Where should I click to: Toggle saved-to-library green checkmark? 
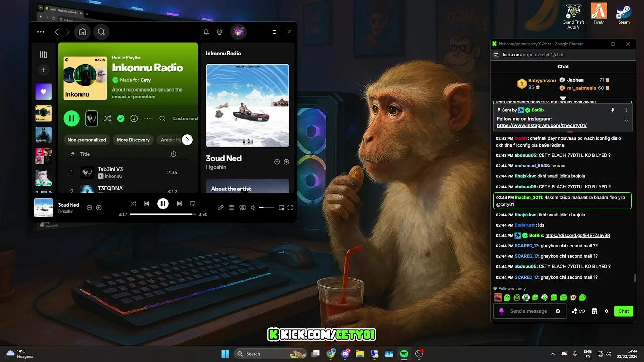point(121,119)
